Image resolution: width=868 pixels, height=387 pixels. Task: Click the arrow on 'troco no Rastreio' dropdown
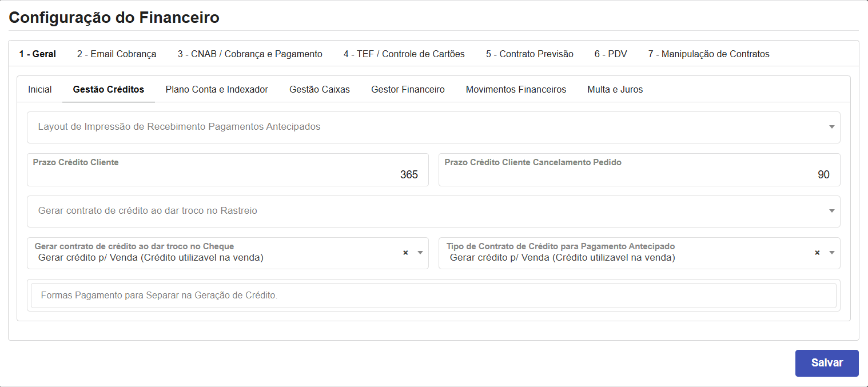pos(832,211)
